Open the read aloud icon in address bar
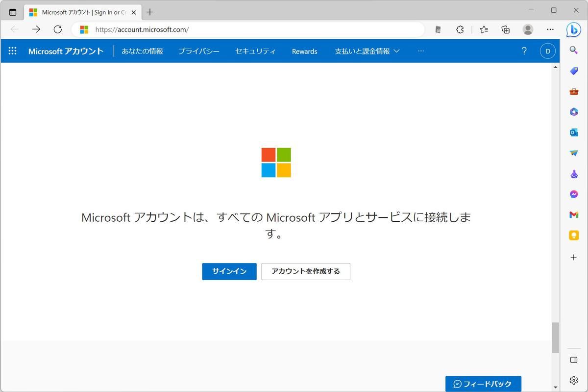Image resolution: width=588 pixels, height=392 pixels. [438, 29]
